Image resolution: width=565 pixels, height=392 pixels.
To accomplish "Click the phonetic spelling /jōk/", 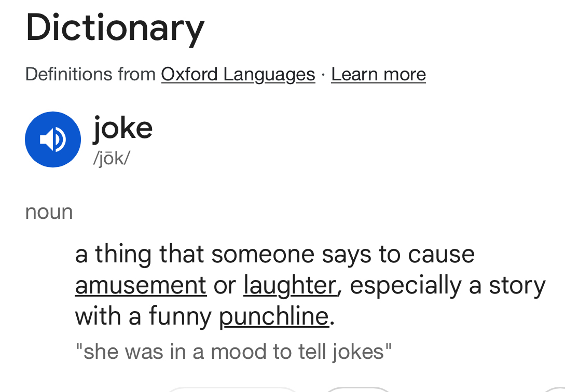I will click(111, 158).
